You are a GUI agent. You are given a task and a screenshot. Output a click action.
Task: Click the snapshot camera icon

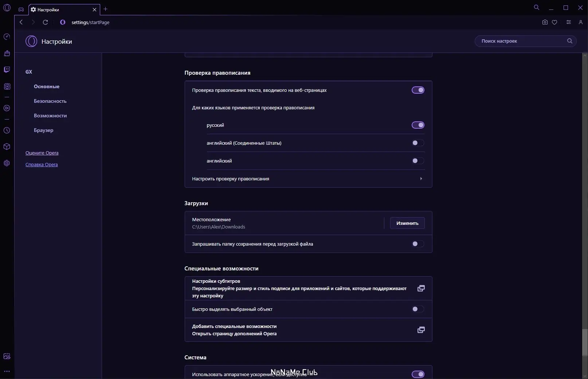[545, 22]
